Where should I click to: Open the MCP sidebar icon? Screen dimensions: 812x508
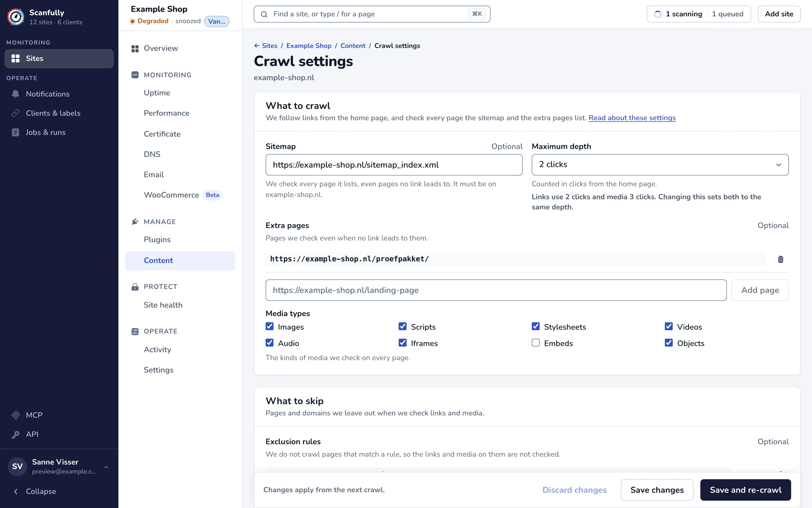[x=16, y=415]
